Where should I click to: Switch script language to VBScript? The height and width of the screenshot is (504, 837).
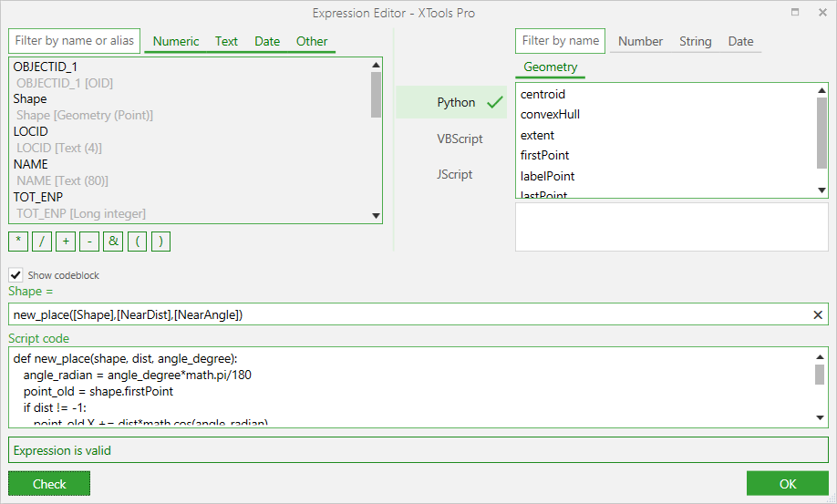pos(460,139)
